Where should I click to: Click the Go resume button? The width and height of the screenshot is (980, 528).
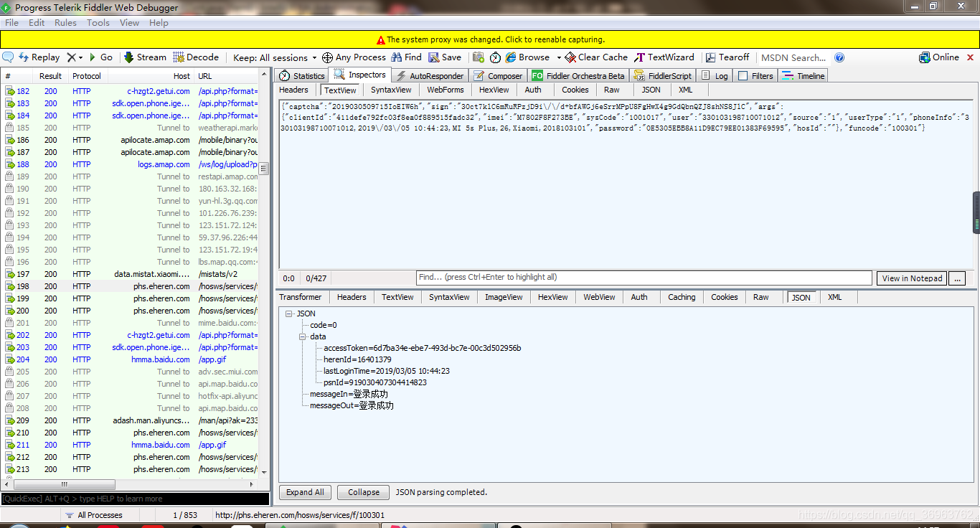pos(100,57)
